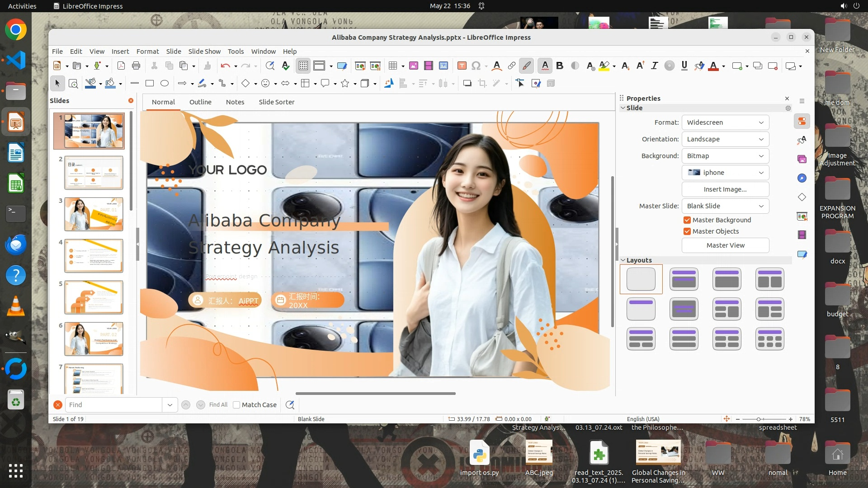This screenshot has width=868, height=488.
Task: Click the Insert Table icon
Action: coord(392,66)
